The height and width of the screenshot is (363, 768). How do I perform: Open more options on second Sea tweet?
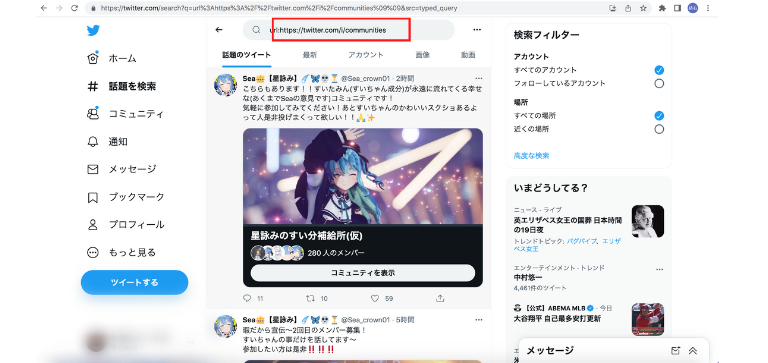479,319
